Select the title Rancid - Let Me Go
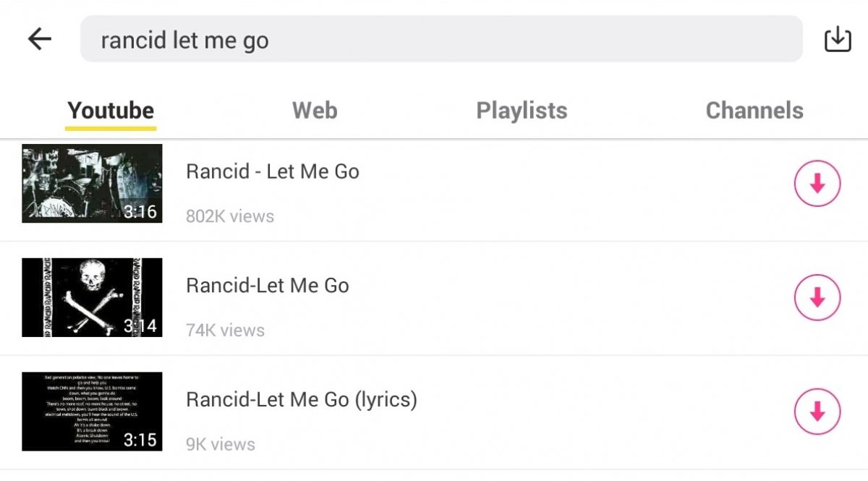This screenshot has width=868, height=481. pyautogui.click(x=273, y=171)
